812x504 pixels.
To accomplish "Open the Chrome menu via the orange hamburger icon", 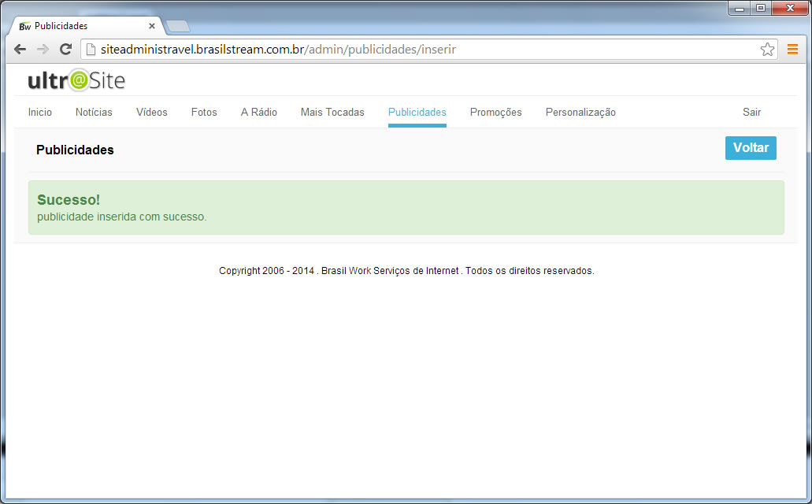I will 793,49.
